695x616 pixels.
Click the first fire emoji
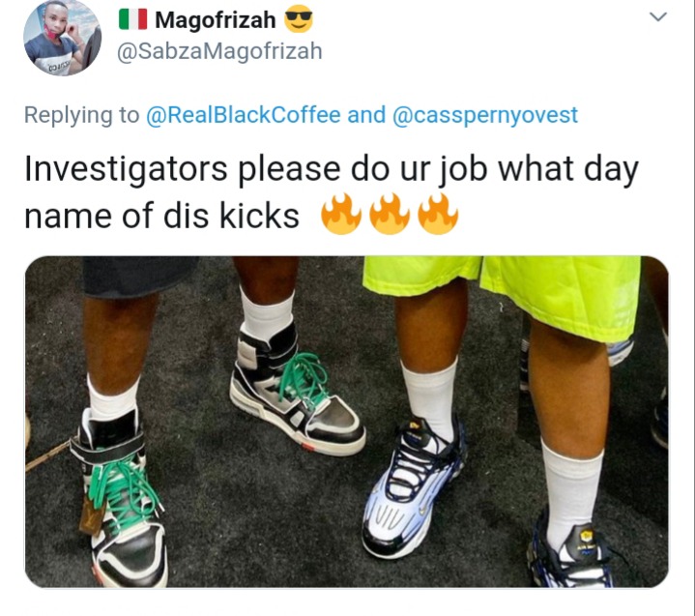click(x=340, y=214)
